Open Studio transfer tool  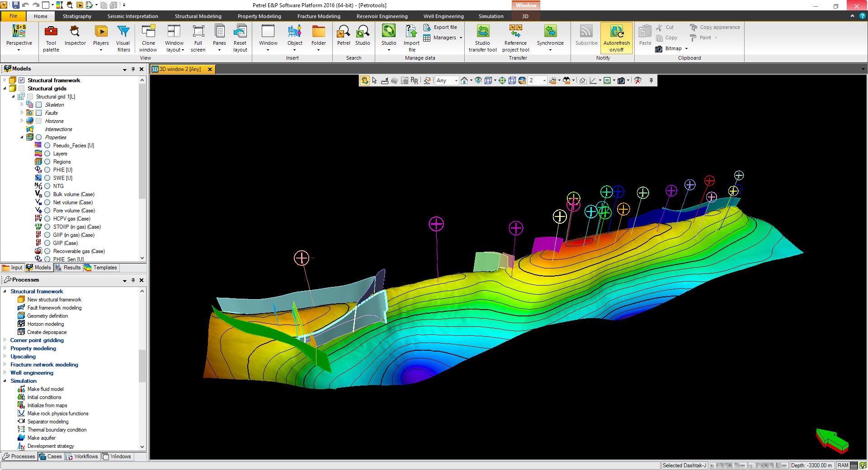[x=482, y=38]
